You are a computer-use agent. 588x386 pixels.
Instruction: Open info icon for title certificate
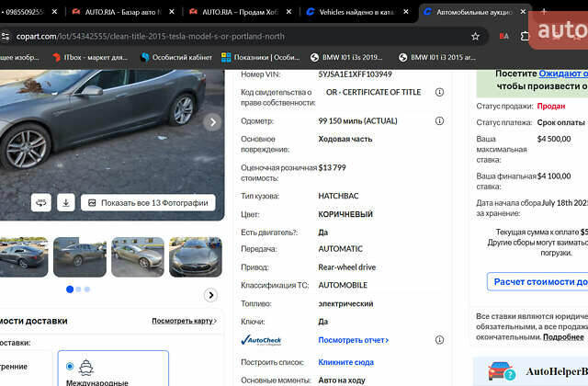click(439, 92)
